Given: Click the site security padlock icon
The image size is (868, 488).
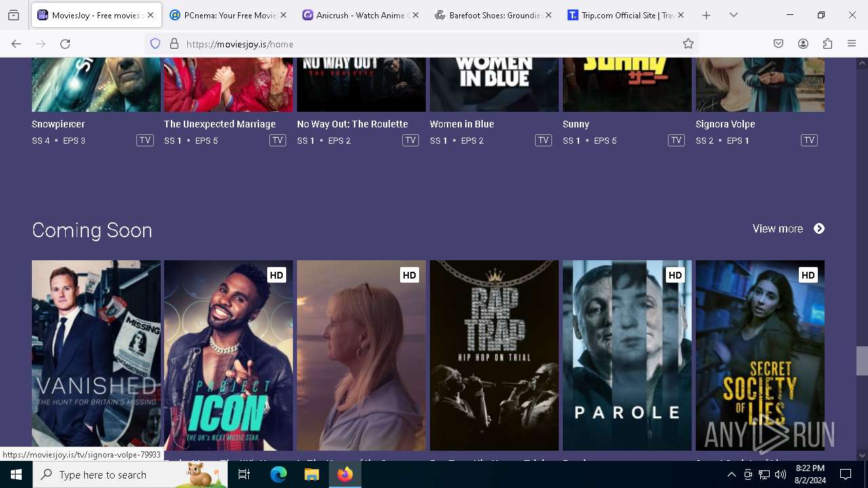Looking at the screenshot, I should [174, 44].
